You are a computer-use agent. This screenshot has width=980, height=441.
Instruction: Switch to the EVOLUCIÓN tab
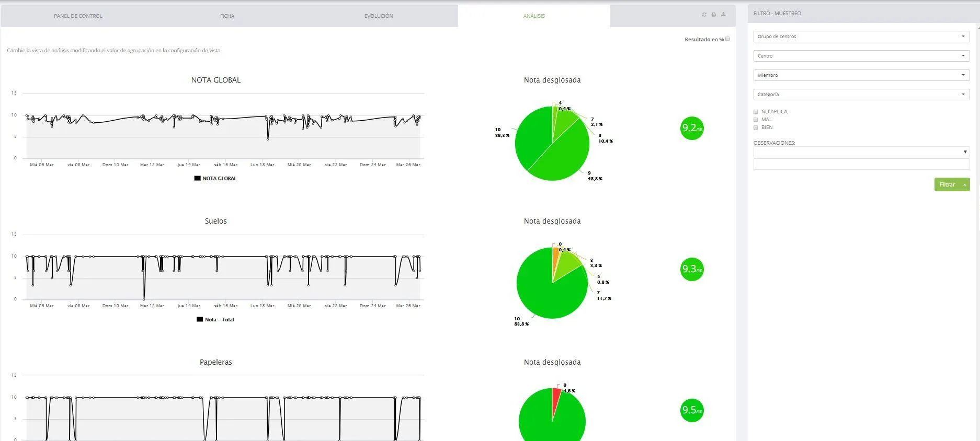pos(379,16)
